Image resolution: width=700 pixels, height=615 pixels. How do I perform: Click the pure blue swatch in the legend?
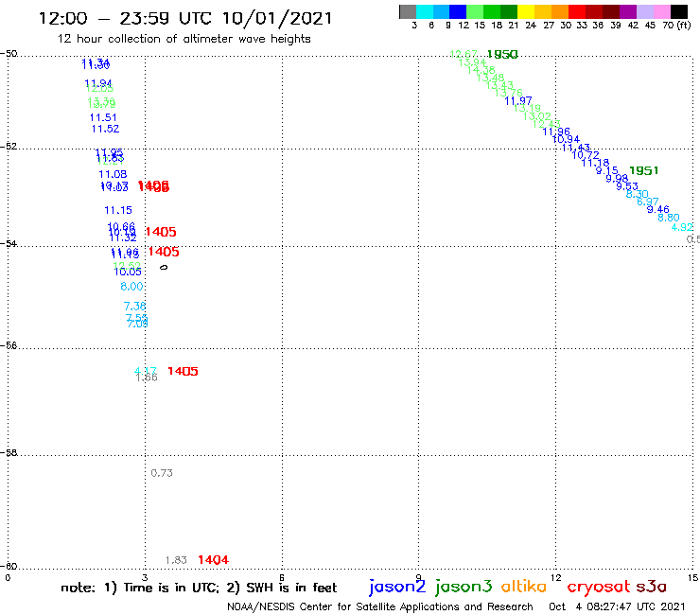[458, 11]
